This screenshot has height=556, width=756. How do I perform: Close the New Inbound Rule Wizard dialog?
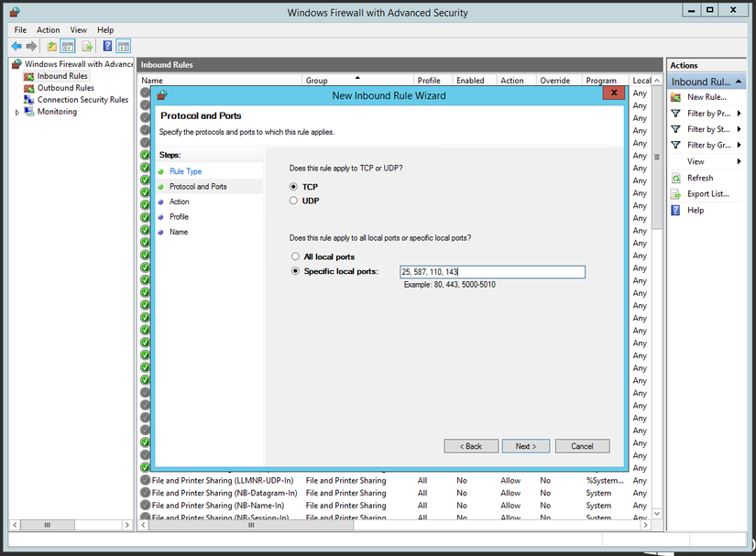pos(614,93)
